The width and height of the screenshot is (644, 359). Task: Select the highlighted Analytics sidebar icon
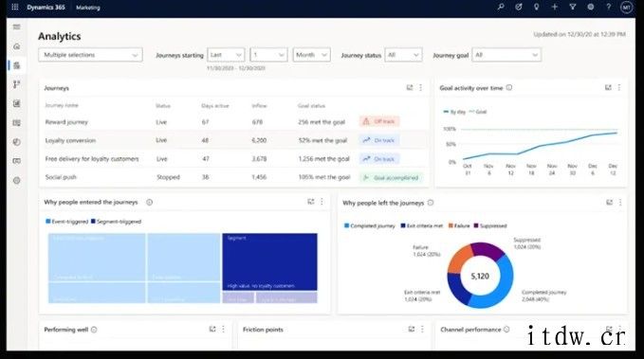pyautogui.click(x=16, y=65)
